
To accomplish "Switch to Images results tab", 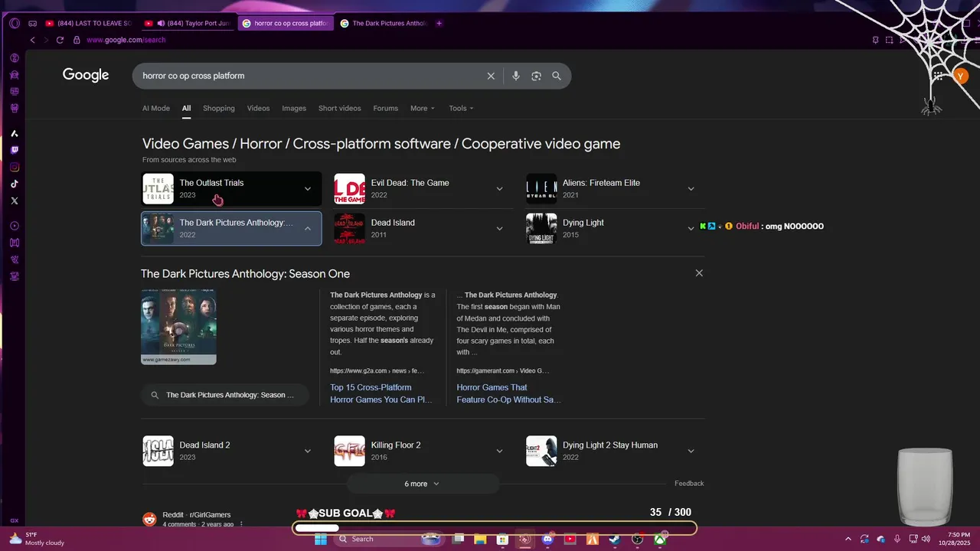I will [294, 108].
